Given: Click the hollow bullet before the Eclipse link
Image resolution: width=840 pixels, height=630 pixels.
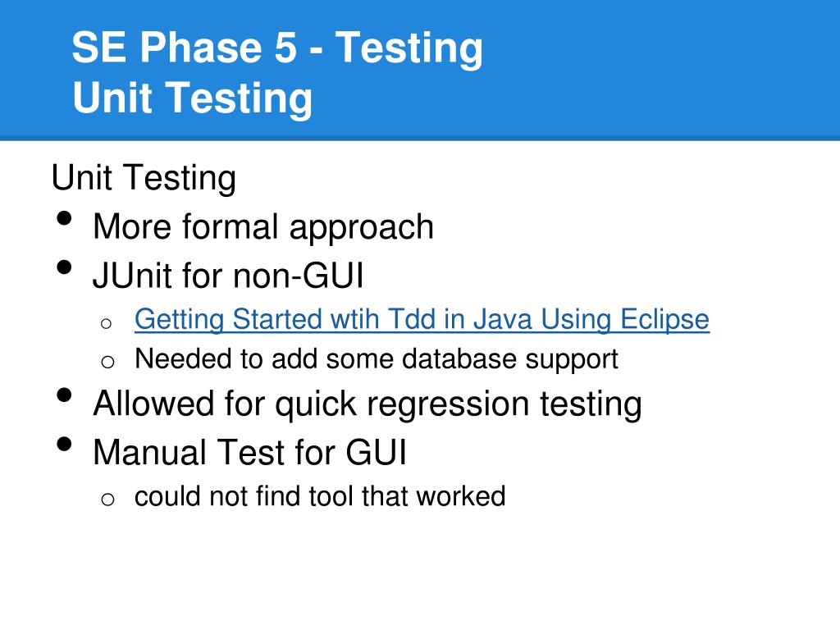Looking at the screenshot, I should point(106,323).
